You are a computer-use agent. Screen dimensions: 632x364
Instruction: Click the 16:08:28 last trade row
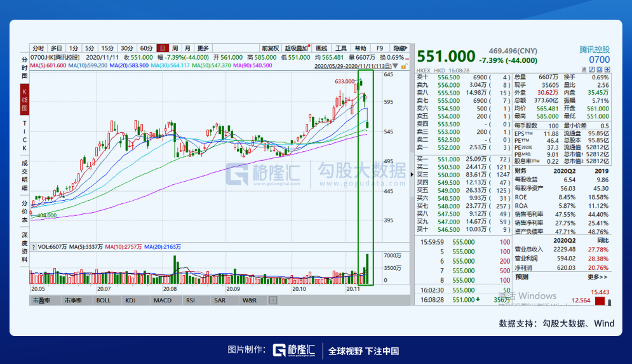pyautogui.click(x=465, y=300)
